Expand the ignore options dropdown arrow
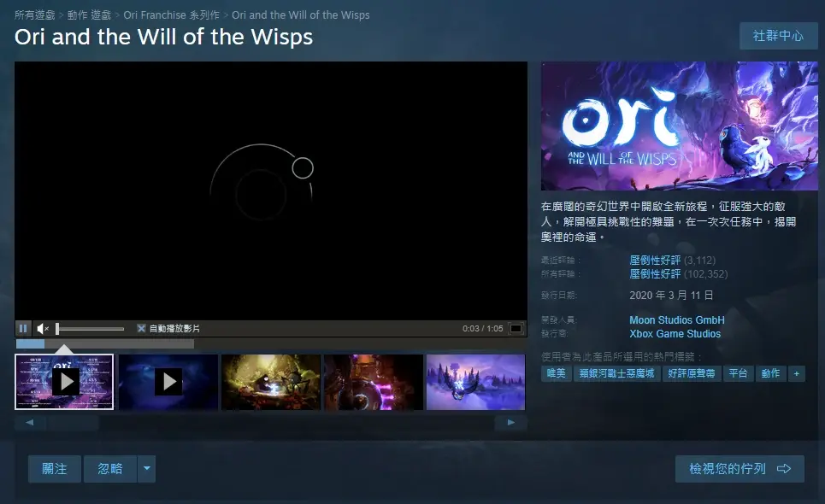 147,469
